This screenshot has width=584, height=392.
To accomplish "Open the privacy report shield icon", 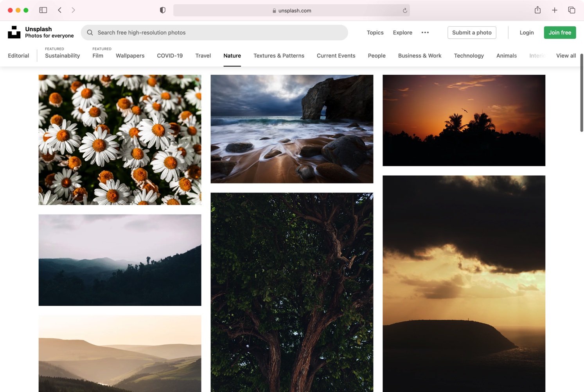I will tap(163, 10).
